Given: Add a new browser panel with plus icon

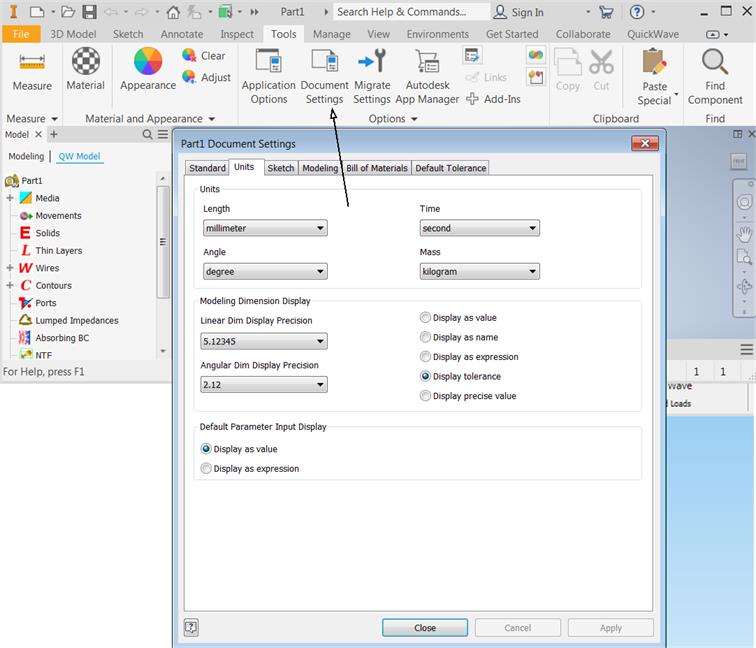Looking at the screenshot, I should point(54,135).
